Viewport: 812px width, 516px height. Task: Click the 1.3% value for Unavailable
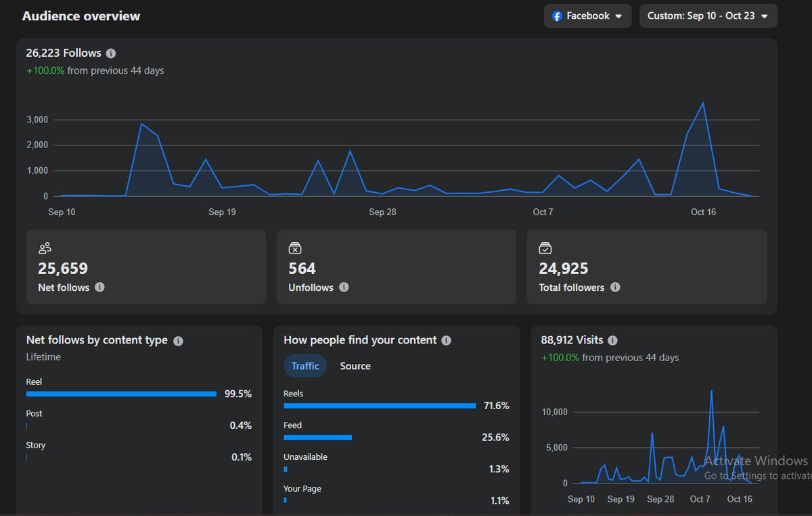tap(499, 469)
